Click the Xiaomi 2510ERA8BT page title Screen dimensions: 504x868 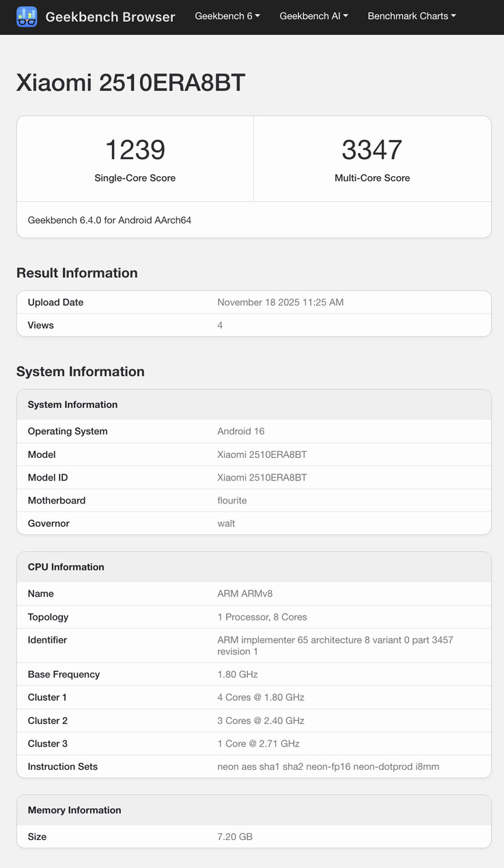(130, 81)
